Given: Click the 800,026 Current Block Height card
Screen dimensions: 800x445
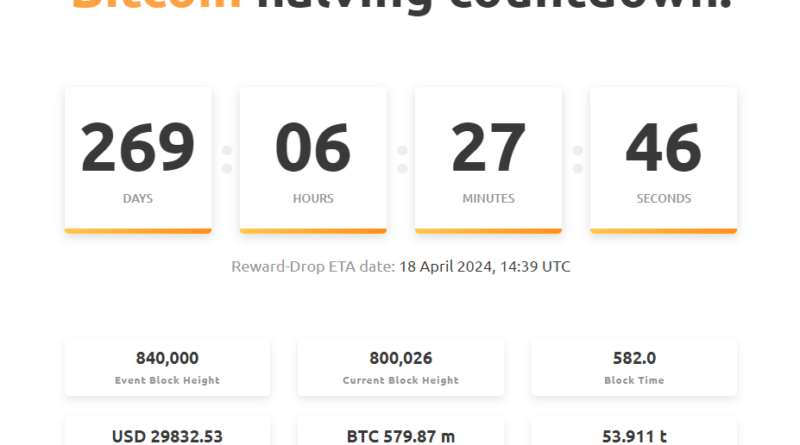Looking at the screenshot, I should click(400, 366).
